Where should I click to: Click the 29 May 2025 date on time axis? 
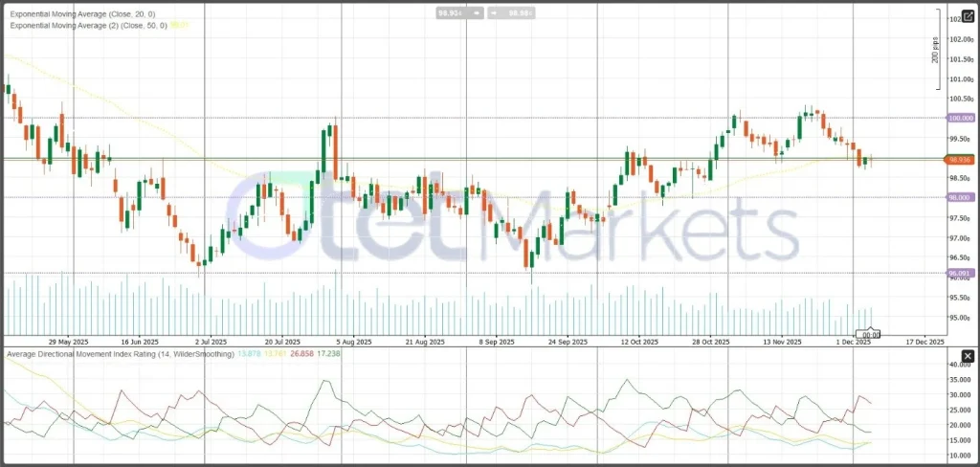[68, 342]
